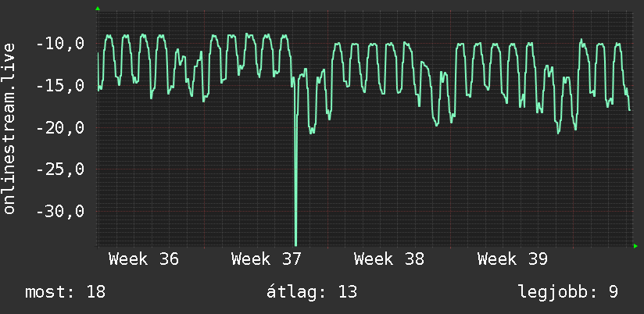Image resolution: width=644 pixels, height=314 pixels.
Task: Click the 'Week 39' axis label
Action: coord(513,259)
